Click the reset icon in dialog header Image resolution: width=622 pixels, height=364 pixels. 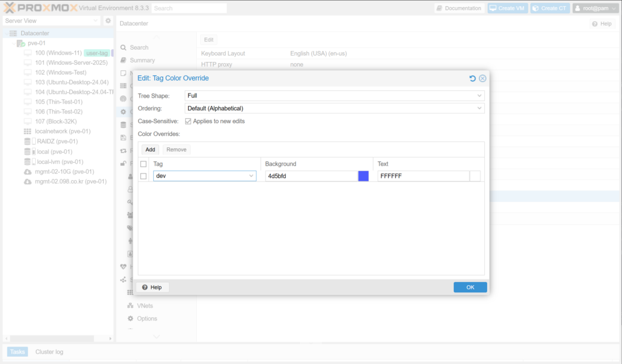pos(473,78)
